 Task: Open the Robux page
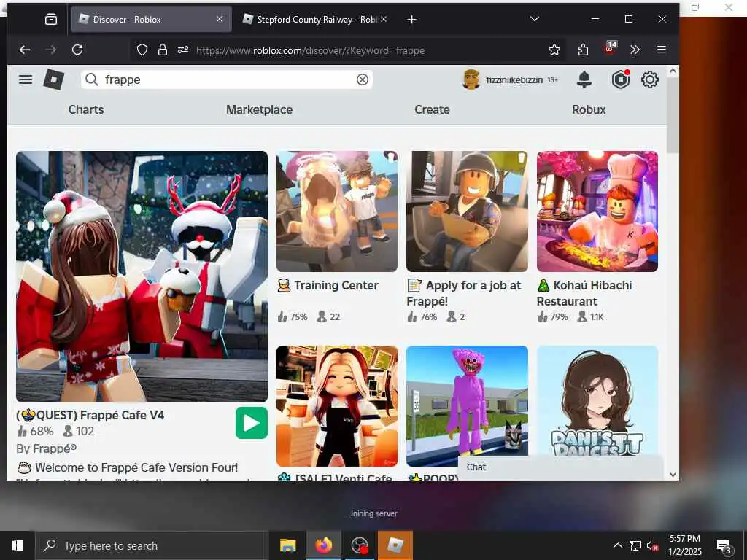589,109
